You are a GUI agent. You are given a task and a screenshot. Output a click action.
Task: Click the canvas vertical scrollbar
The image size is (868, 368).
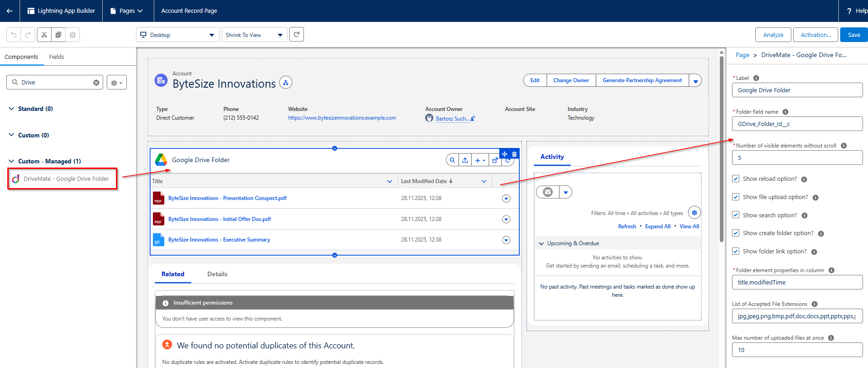pyautogui.click(x=722, y=149)
